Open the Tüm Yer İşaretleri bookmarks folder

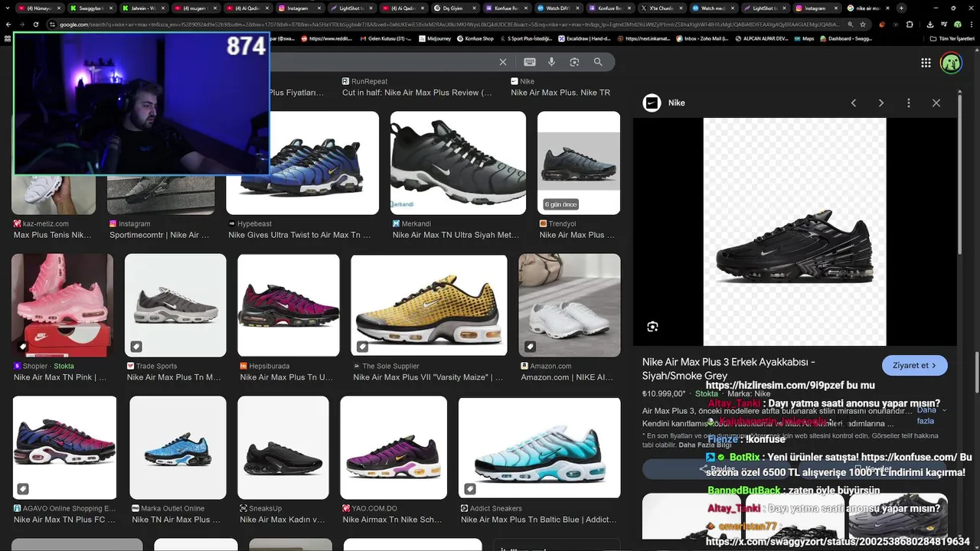pos(952,38)
